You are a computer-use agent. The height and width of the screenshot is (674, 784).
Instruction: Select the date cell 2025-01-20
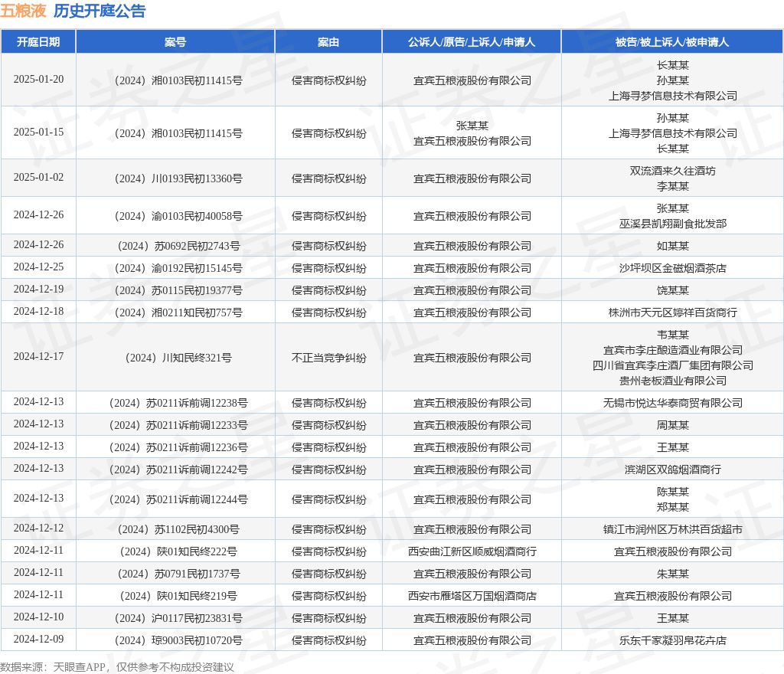(x=38, y=80)
